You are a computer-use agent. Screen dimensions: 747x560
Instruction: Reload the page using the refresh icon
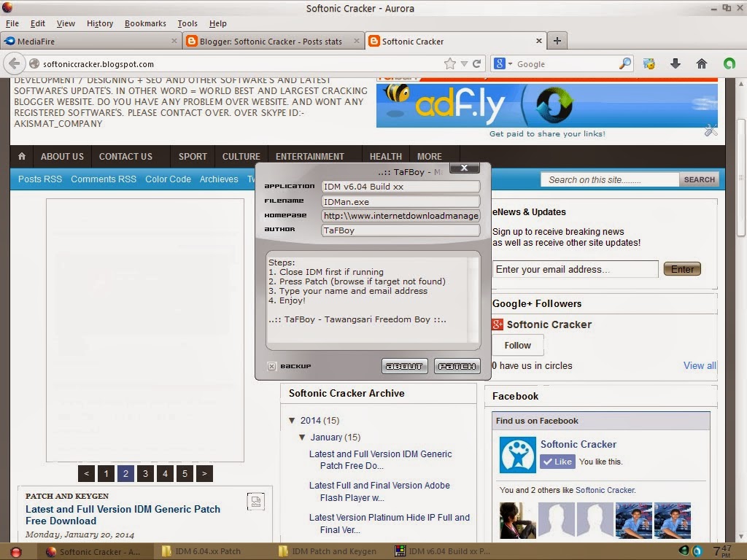(477, 64)
